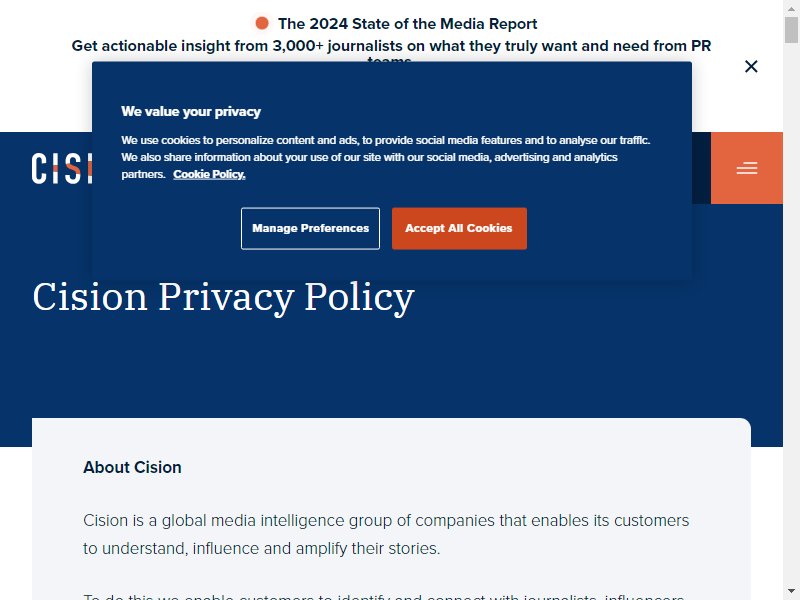This screenshot has width=800, height=600.
Task: Open Manage Preferences for cookies
Action: 310,229
